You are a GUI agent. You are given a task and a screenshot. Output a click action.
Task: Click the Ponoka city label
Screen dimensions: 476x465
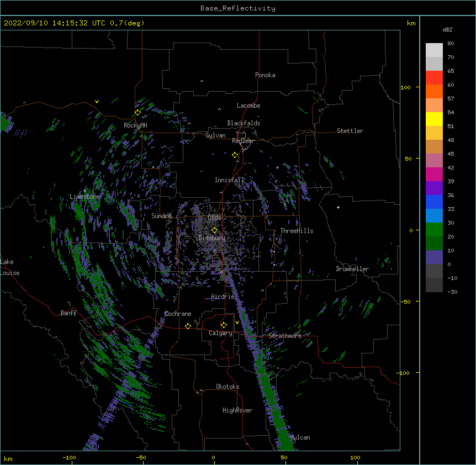pos(265,75)
